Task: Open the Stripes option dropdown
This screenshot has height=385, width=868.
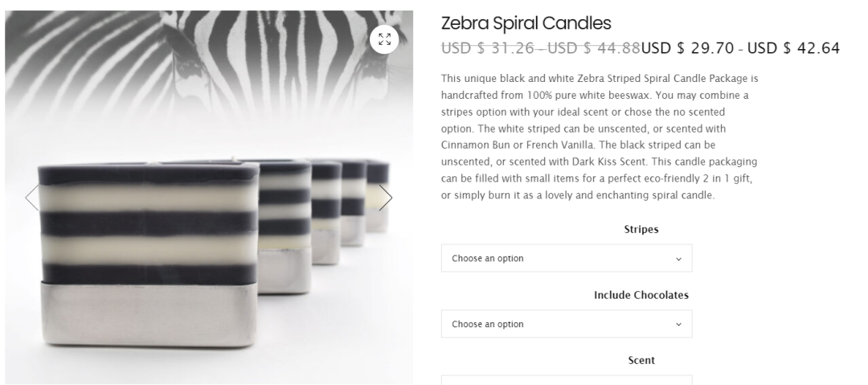Action: 566,259
